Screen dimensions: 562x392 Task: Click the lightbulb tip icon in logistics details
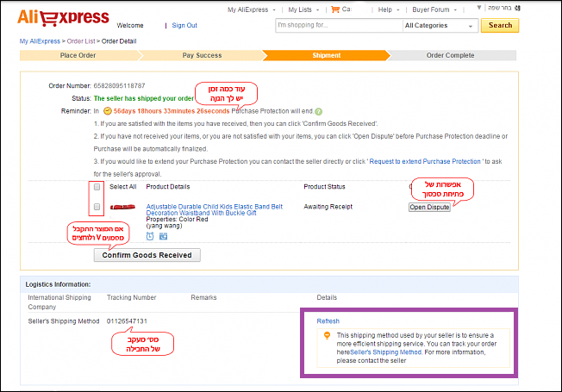[327, 335]
